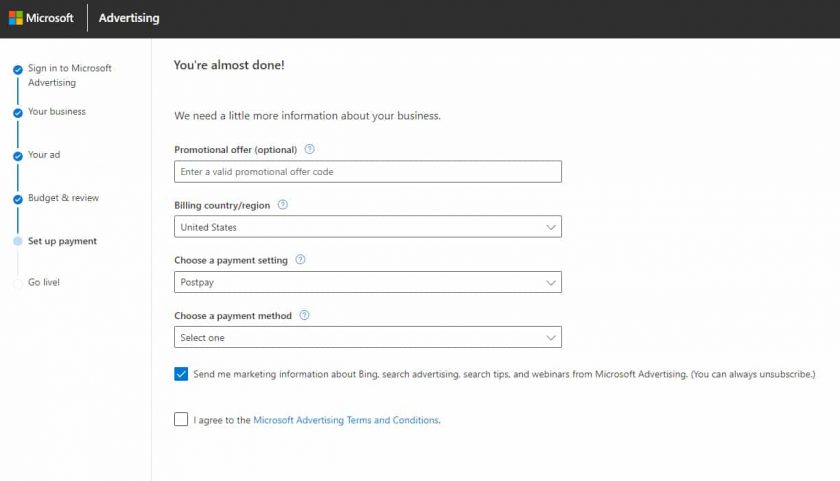Open help icon for payment setting

tap(301, 260)
